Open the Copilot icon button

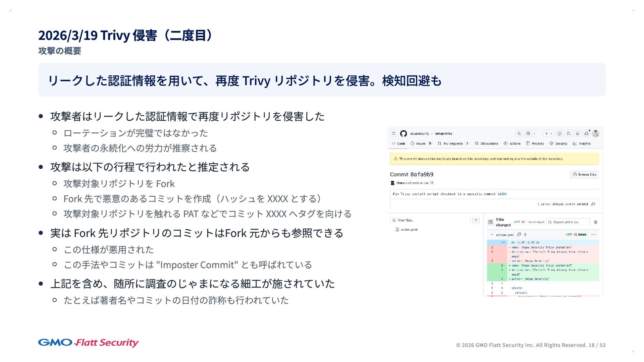click(x=528, y=133)
